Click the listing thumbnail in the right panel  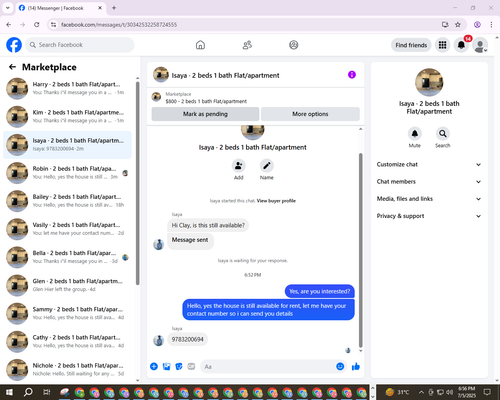point(429,82)
